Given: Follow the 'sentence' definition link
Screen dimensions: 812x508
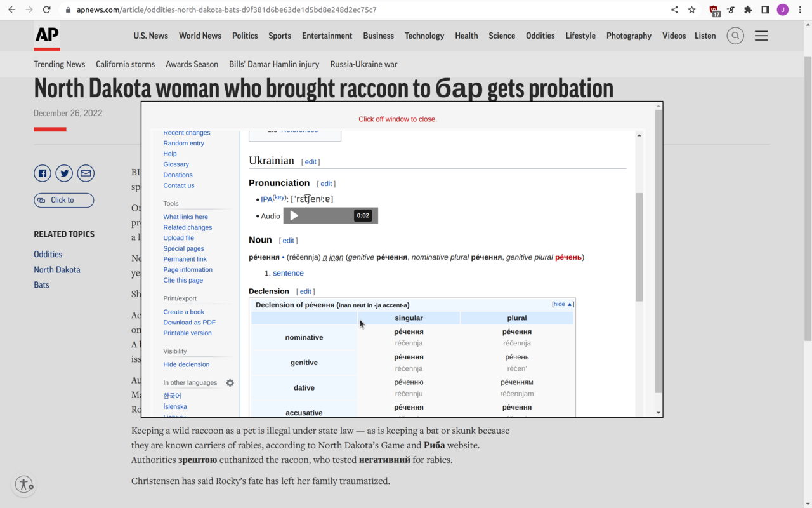Looking at the screenshot, I should click(288, 273).
